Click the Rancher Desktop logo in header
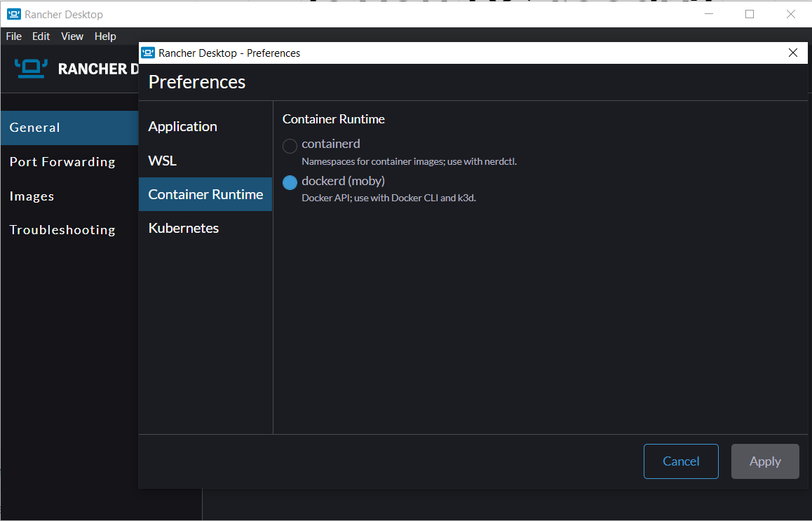This screenshot has width=812, height=521. pyautogui.click(x=31, y=68)
